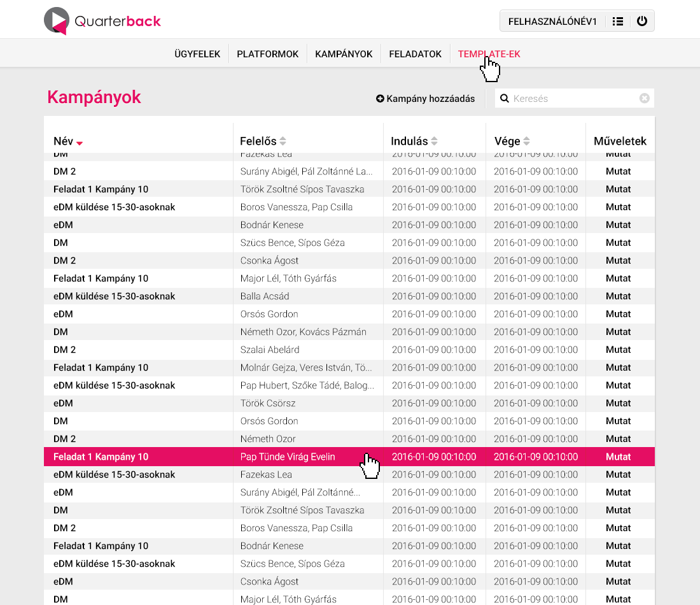This screenshot has height=605, width=700.
Task: Click Indulás date in highlighted Pap Tünde row
Action: point(434,457)
